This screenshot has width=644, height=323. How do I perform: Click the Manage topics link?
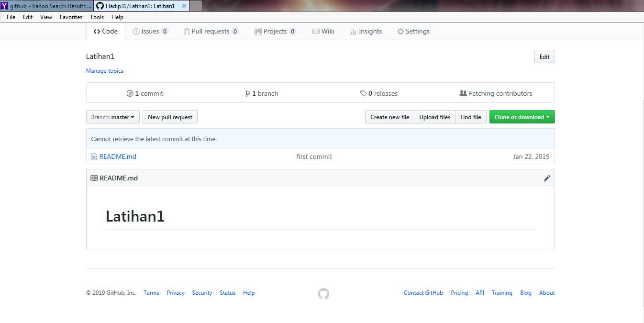(x=104, y=71)
